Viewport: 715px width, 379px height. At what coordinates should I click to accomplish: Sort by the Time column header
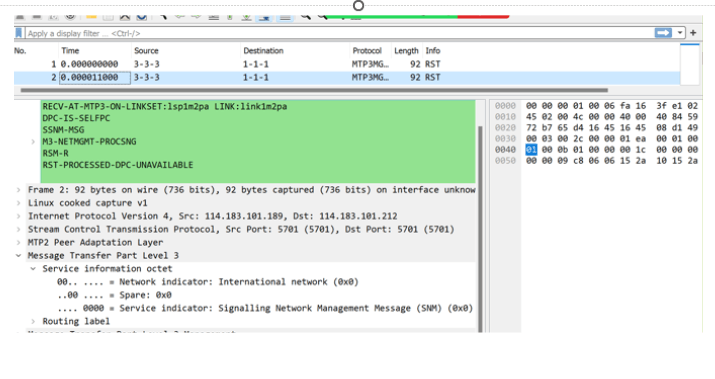[x=70, y=51]
